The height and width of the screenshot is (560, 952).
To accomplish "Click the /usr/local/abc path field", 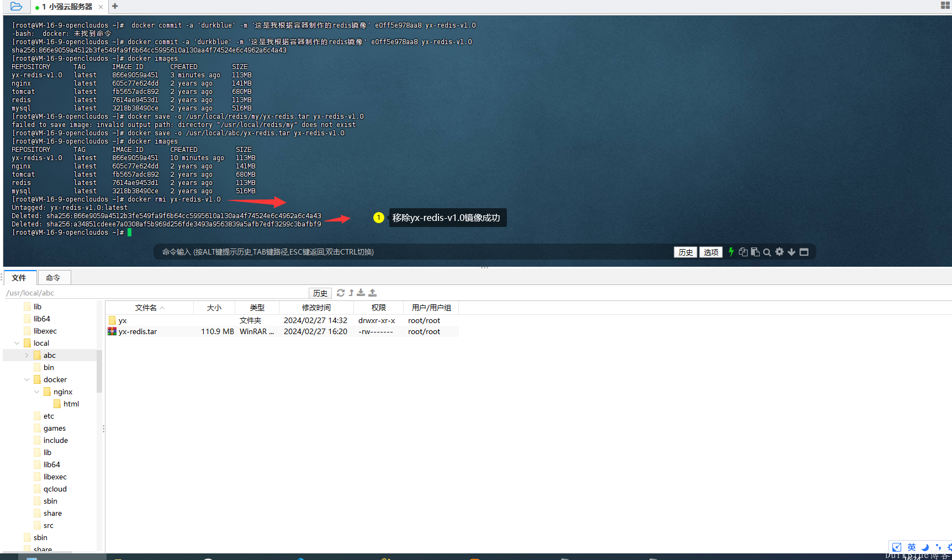I will coord(156,293).
